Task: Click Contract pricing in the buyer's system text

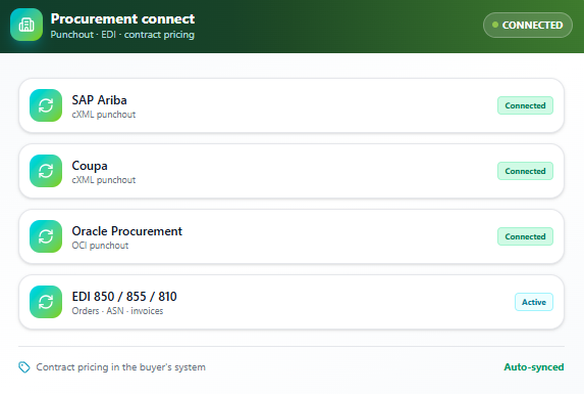Action: 121,367
